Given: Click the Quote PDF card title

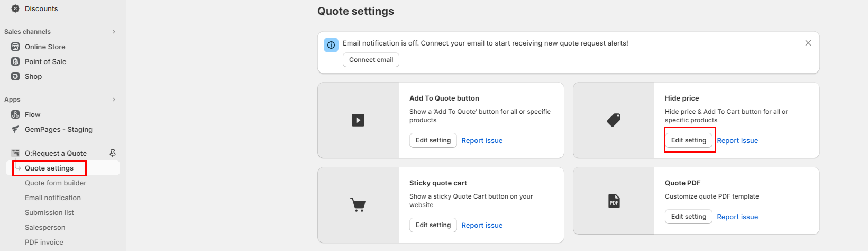Looking at the screenshot, I should [682, 183].
